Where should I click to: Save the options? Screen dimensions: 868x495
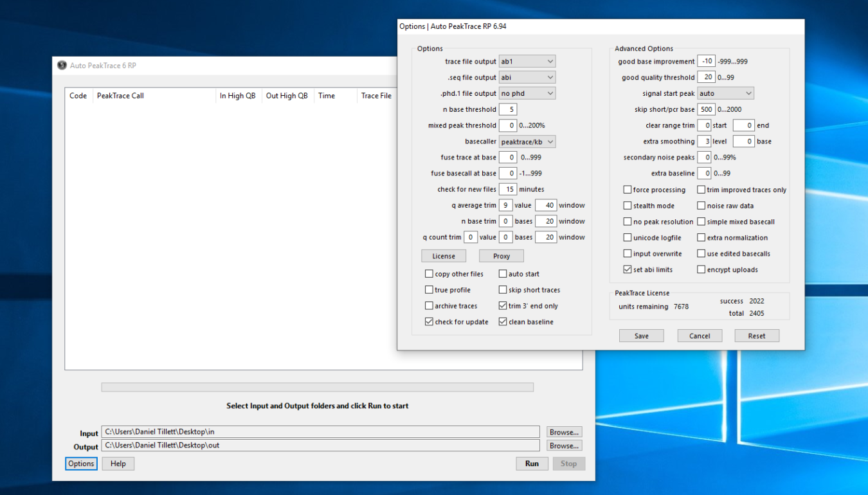coord(642,336)
